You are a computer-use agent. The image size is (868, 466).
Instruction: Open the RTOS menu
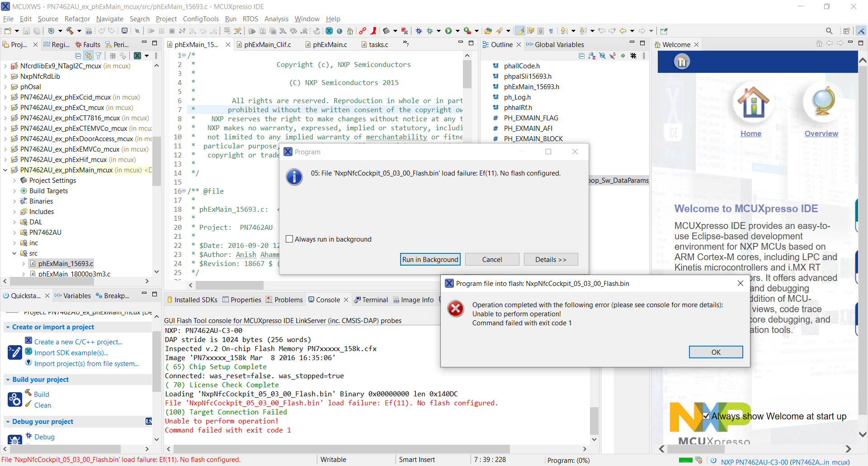pyautogui.click(x=250, y=19)
